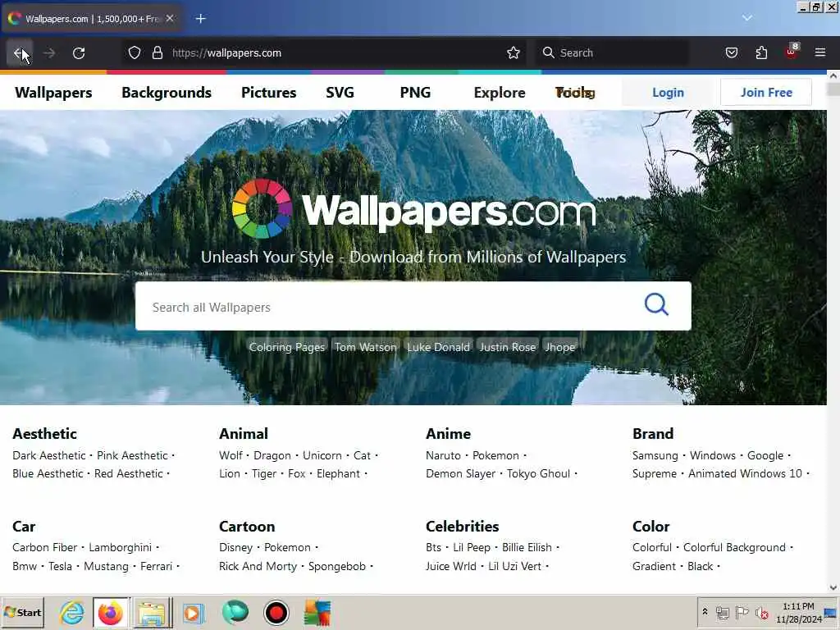Open the Animal category heading
The image size is (840, 630).
(x=243, y=434)
